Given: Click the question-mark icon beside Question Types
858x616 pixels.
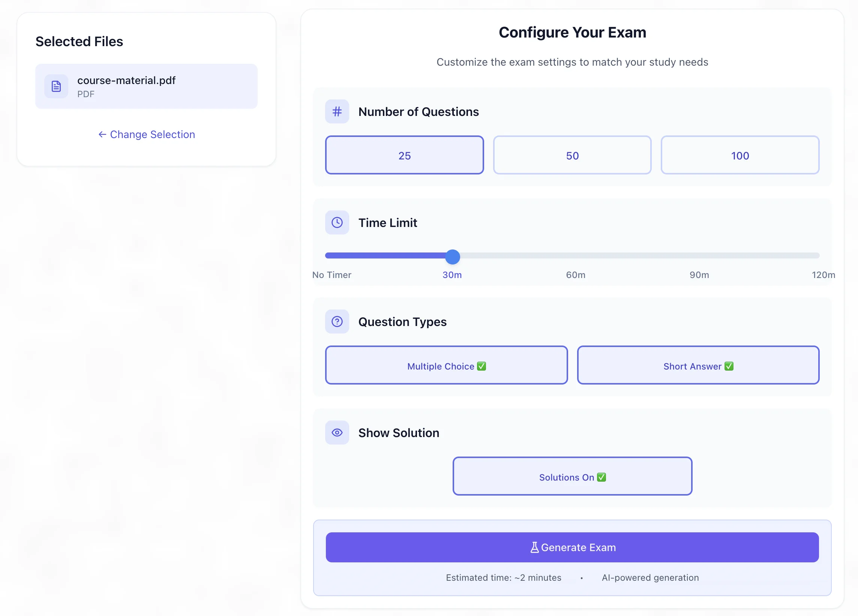Looking at the screenshot, I should coord(337,321).
